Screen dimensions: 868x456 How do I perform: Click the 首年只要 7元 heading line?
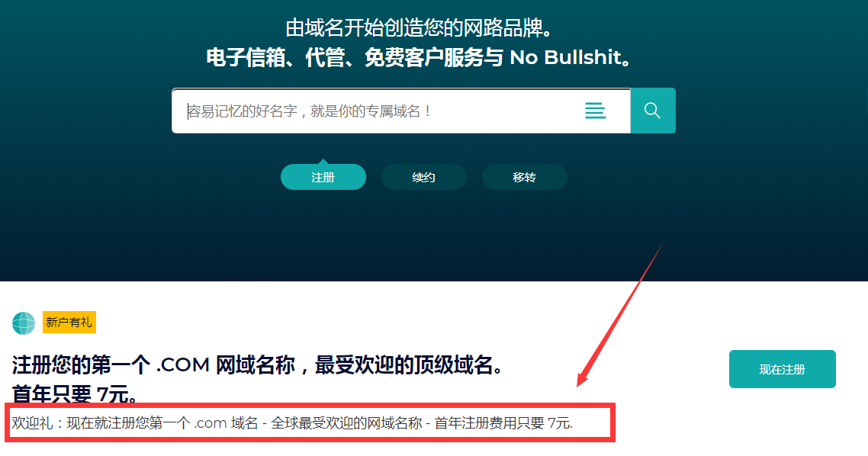pos(76,393)
